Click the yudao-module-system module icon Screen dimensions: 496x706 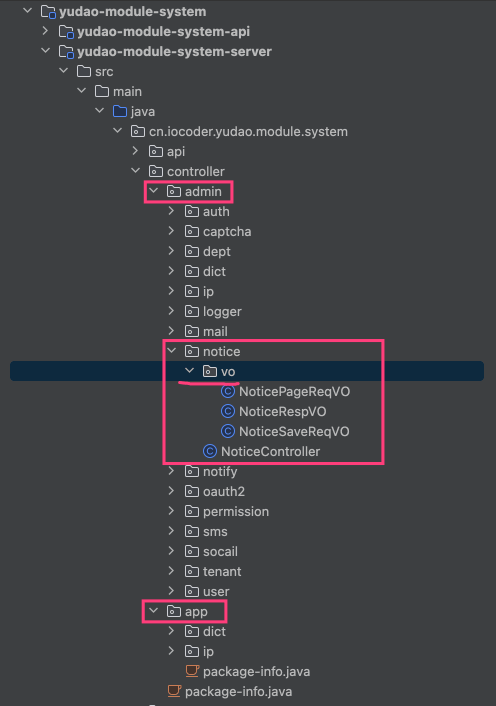[x=48, y=12]
